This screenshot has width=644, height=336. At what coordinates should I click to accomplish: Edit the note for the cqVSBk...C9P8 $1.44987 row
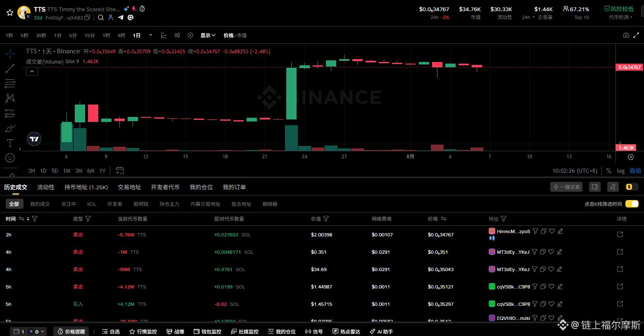click(560, 286)
